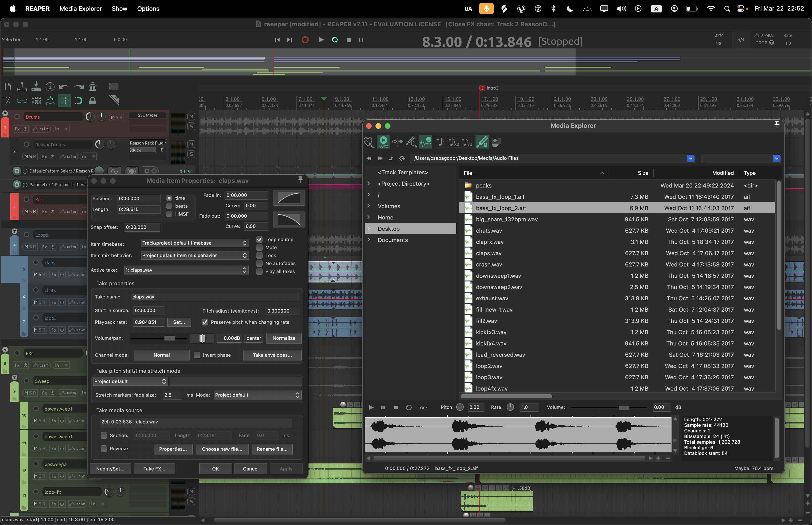The height and width of the screenshot is (525, 812).
Task: Expand the Project Directory tree item
Action: tap(369, 183)
